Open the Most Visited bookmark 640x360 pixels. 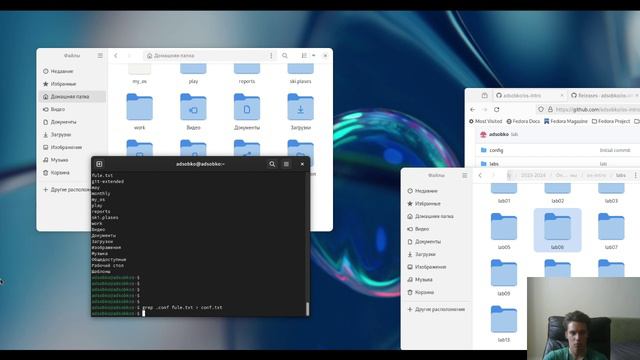point(485,121)
